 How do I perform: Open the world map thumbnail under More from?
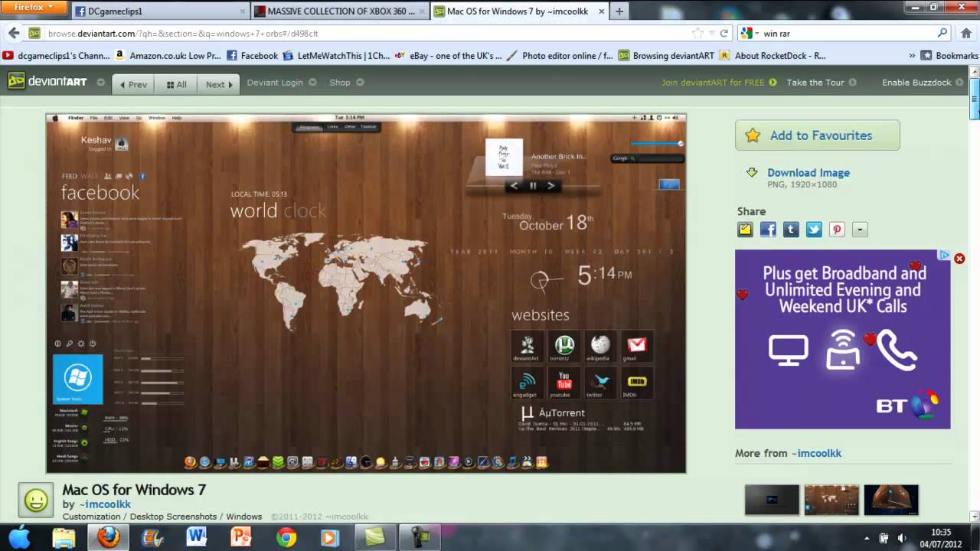point(831,500)
